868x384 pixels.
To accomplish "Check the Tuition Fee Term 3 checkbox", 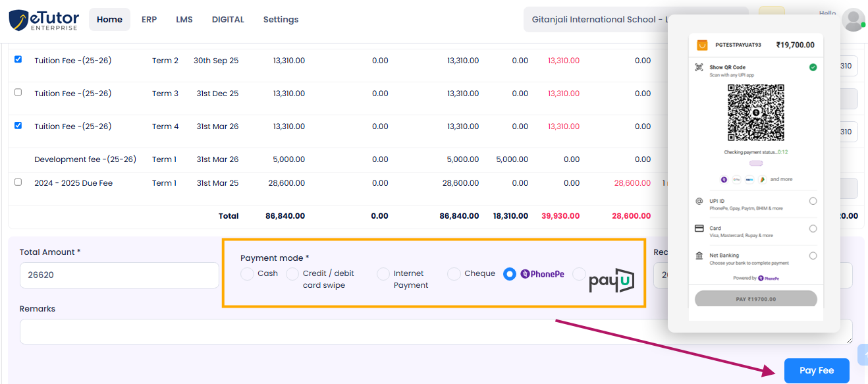I will 18,92.
